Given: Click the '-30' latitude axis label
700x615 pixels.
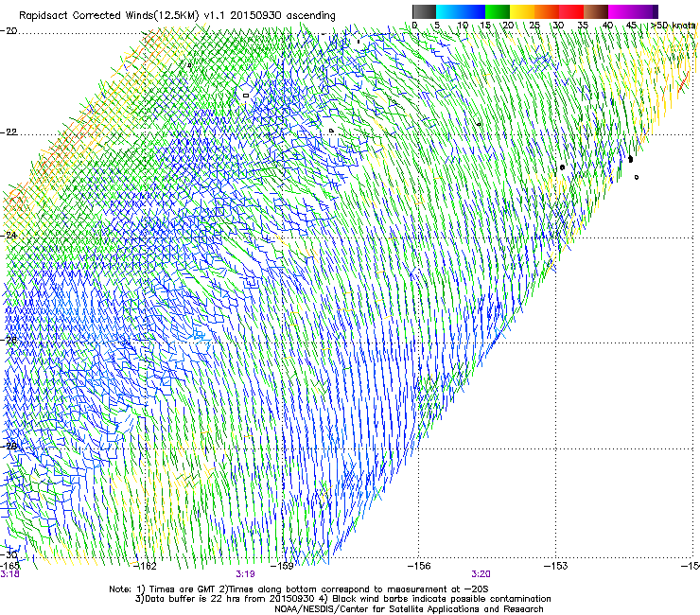Looking at the screenshot, I should click(x=9, y=554).
